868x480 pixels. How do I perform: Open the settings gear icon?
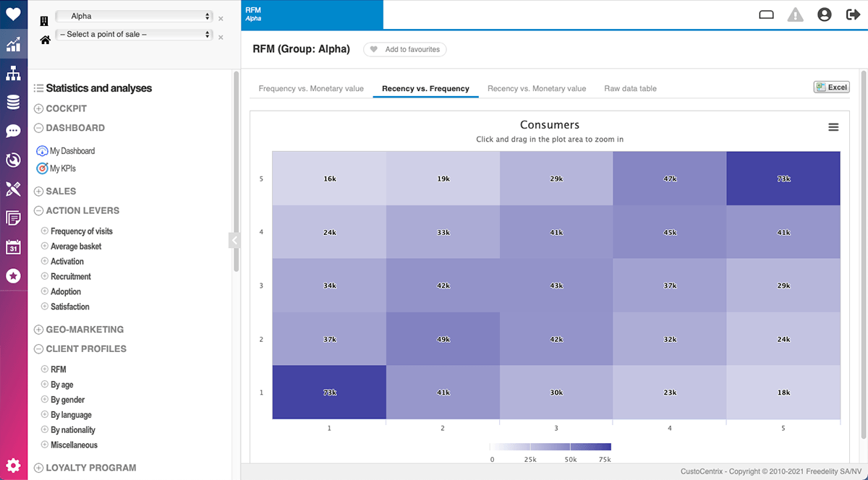(13, 466)
